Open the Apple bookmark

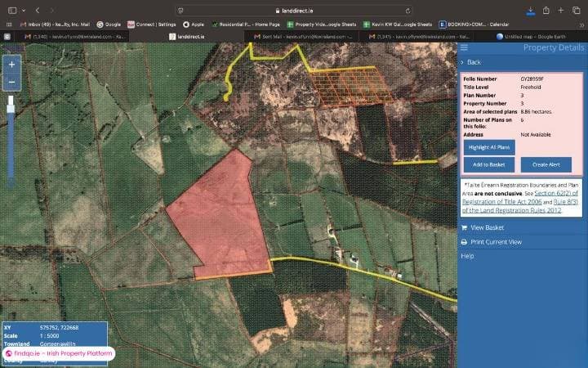[x=194, y=25]
